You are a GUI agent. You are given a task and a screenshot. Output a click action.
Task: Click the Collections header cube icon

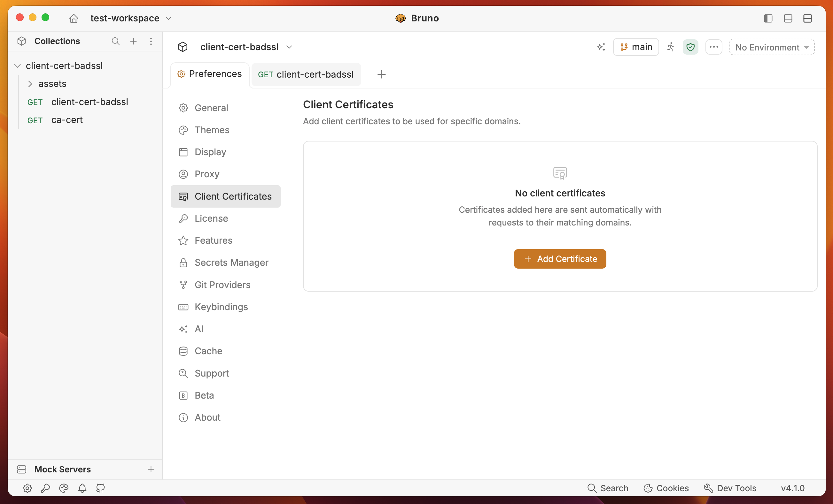(22, 41)
